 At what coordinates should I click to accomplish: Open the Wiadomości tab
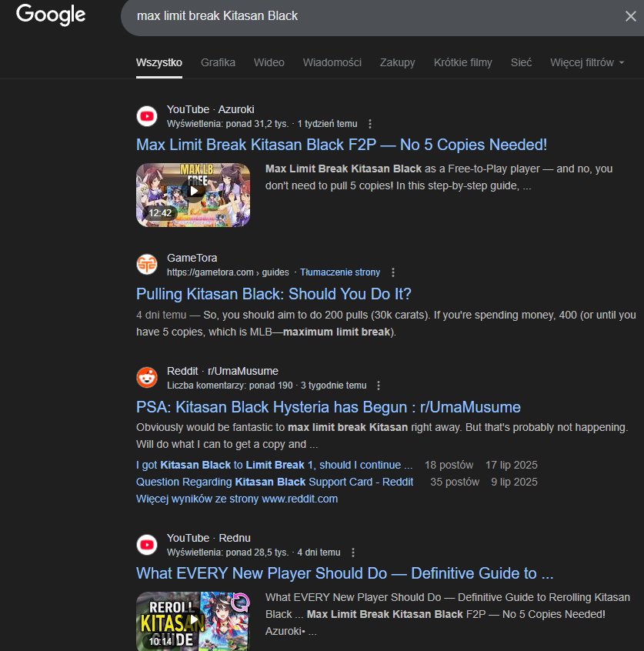click(332, 62)
